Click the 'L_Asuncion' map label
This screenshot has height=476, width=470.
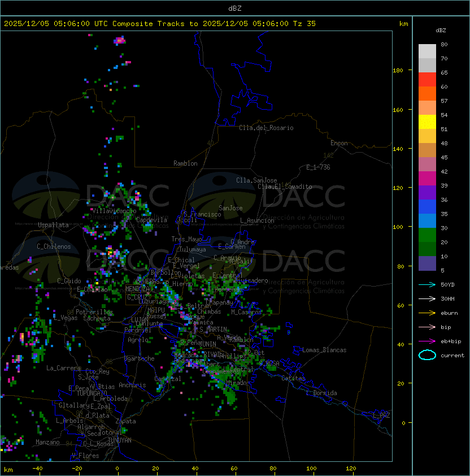point(257,220)
